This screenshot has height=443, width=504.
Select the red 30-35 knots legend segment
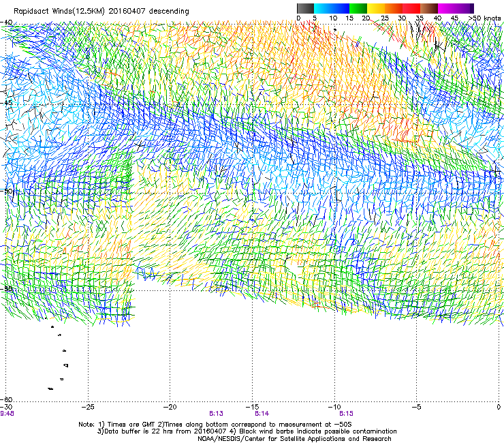pos(411,8)
